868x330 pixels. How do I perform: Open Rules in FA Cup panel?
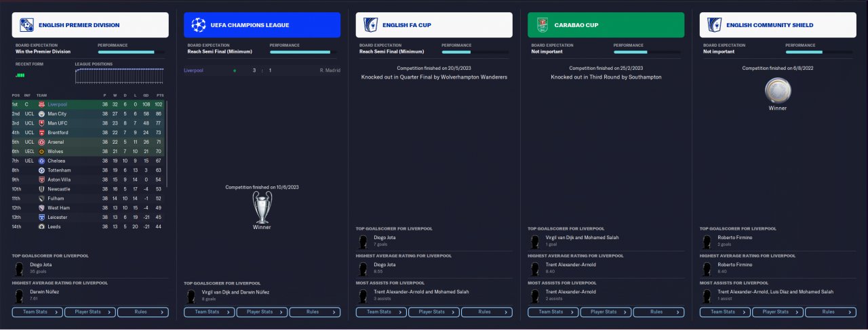(x=487, y=312)
